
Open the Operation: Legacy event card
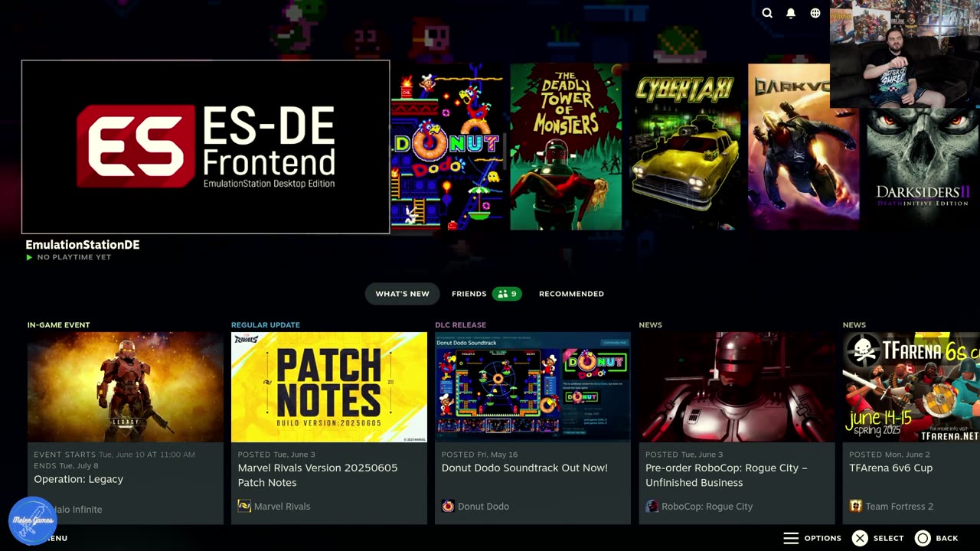[126, 428]
